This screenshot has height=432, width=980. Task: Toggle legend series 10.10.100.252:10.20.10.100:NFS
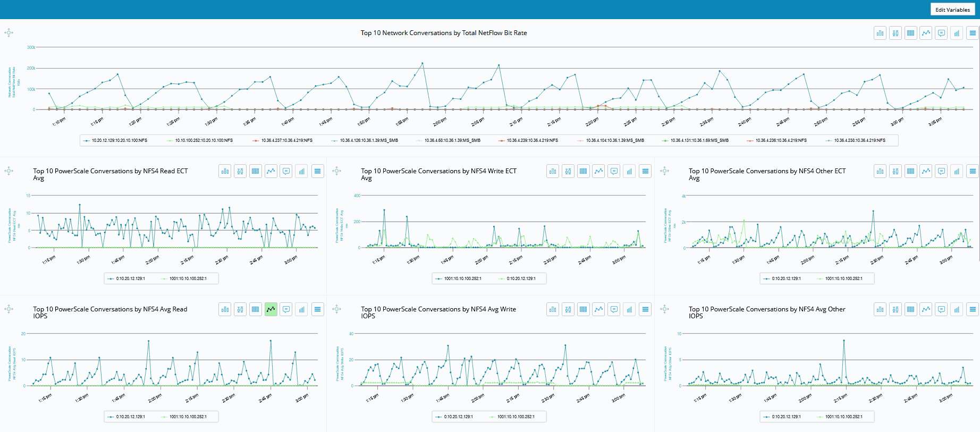tap(200, 140)
